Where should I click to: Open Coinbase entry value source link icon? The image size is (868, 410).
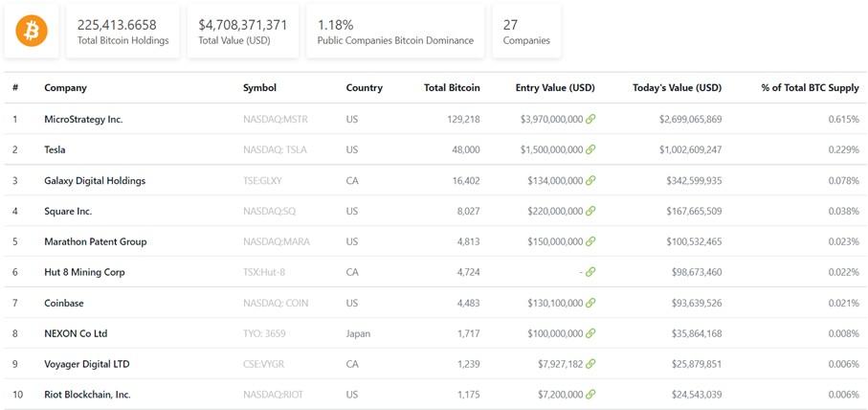pyautogui.click(x=590, y=303)
